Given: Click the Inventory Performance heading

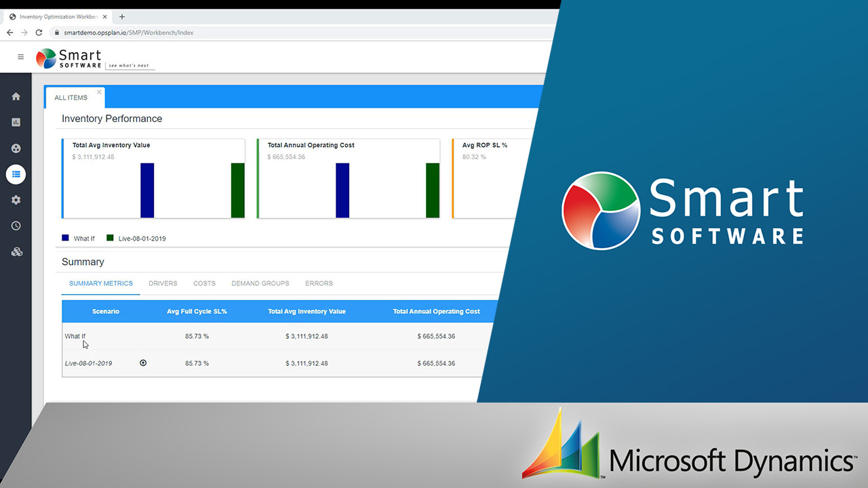Looking at the screenshot, I should 112,119.
